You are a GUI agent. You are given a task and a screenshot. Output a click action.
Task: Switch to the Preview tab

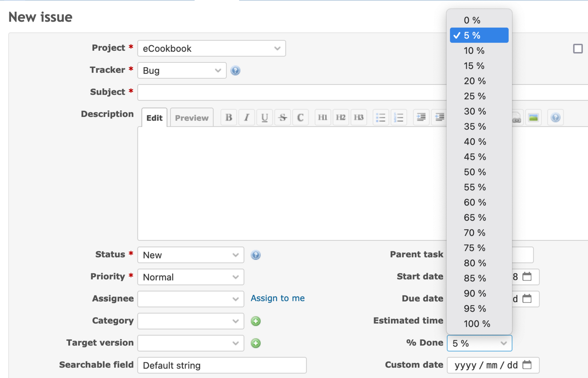point(191,118)
